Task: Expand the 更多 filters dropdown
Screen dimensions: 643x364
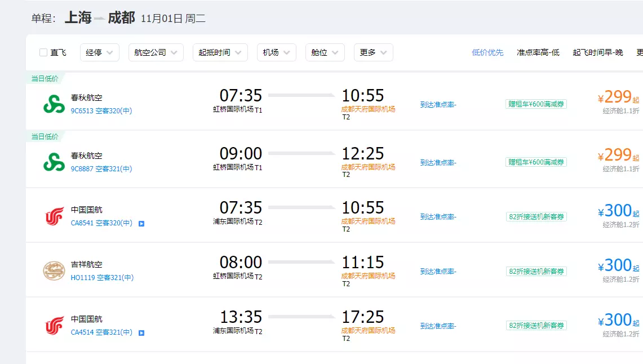Action: click(373, 52)
